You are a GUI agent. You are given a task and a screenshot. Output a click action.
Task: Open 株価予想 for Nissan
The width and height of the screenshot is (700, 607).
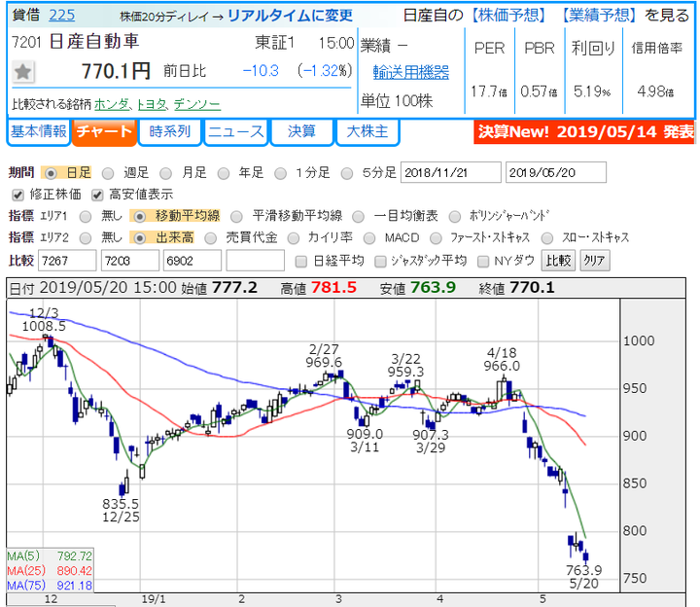click(508, 16)
